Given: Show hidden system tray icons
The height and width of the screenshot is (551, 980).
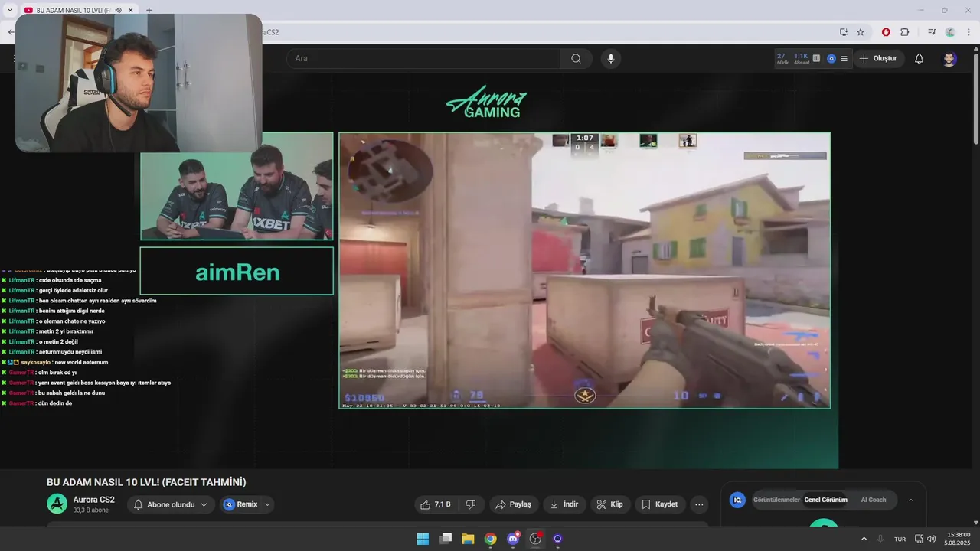Looking at the screenshot, I should click(x=864, y=539).
